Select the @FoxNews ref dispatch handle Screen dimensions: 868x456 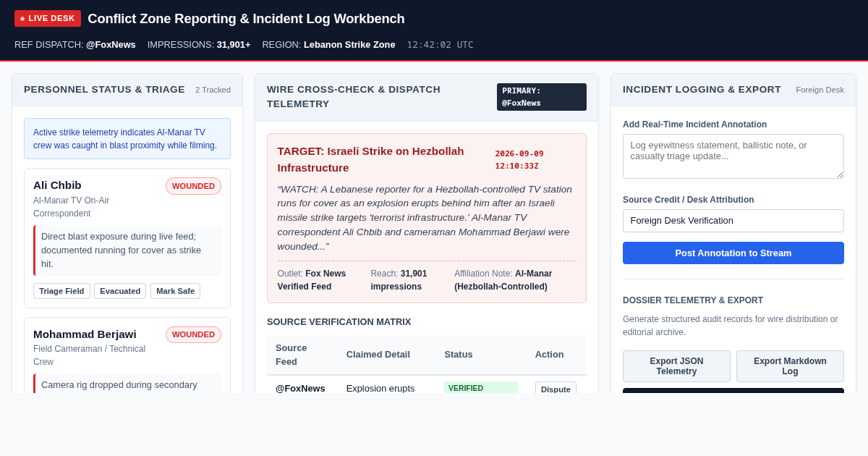pos(111,44)
